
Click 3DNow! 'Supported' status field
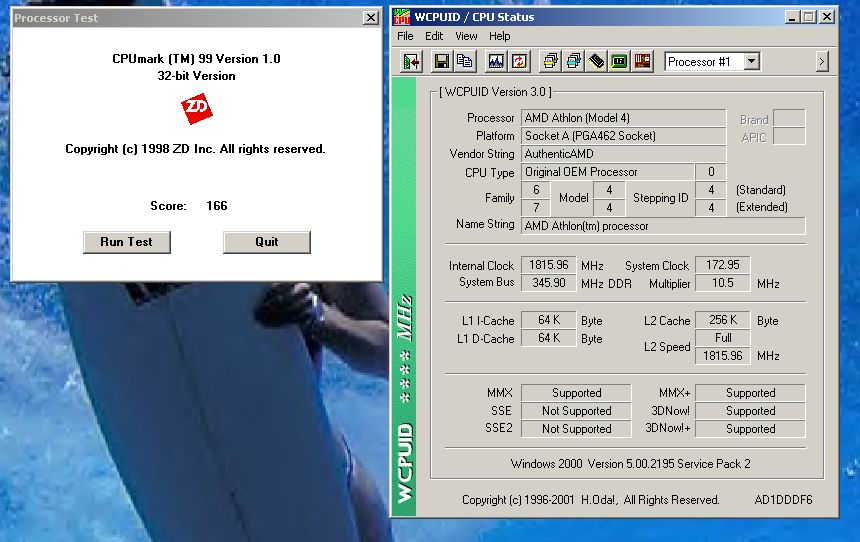pos(750,411)
